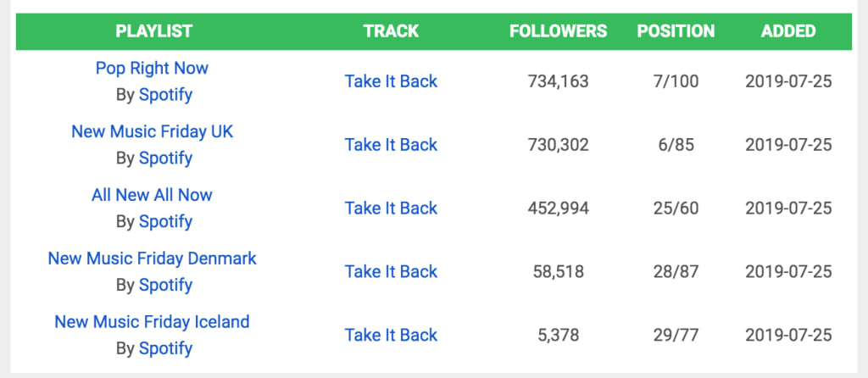Click Spotify under New Music Friday Denmark
Image resolution: width=868 pixels, height=378 pixels.
tap(165, 285)
